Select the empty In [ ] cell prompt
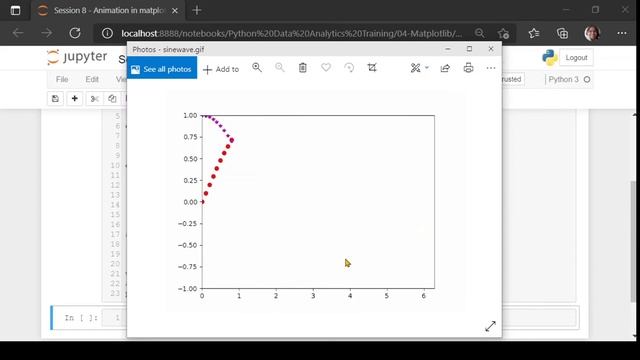This screenshot has height=360, width=640. 80,318
